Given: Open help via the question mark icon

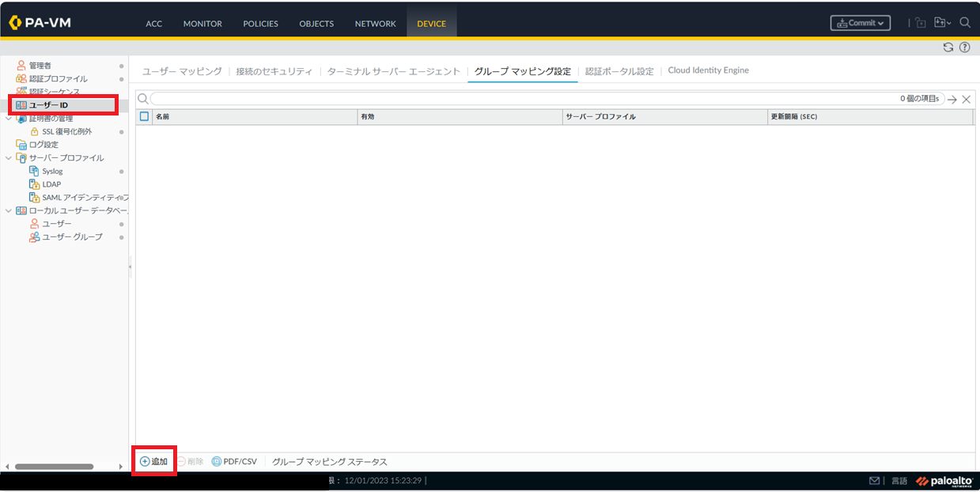Looking at the screenshot, I should (x=965, y=47).
